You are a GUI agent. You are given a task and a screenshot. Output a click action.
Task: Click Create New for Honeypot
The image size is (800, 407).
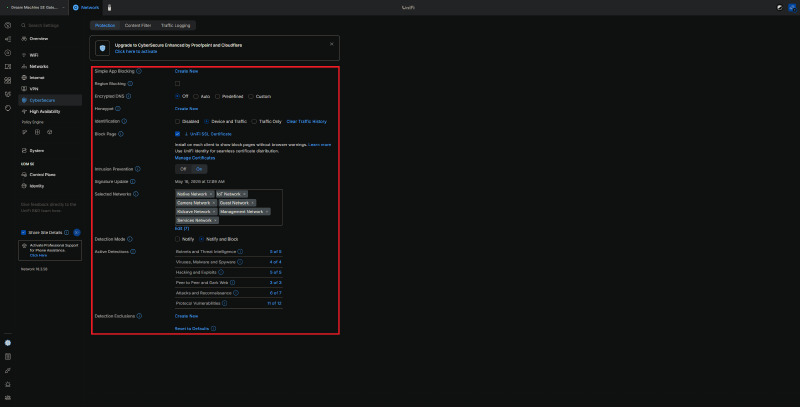pos(186,109)
